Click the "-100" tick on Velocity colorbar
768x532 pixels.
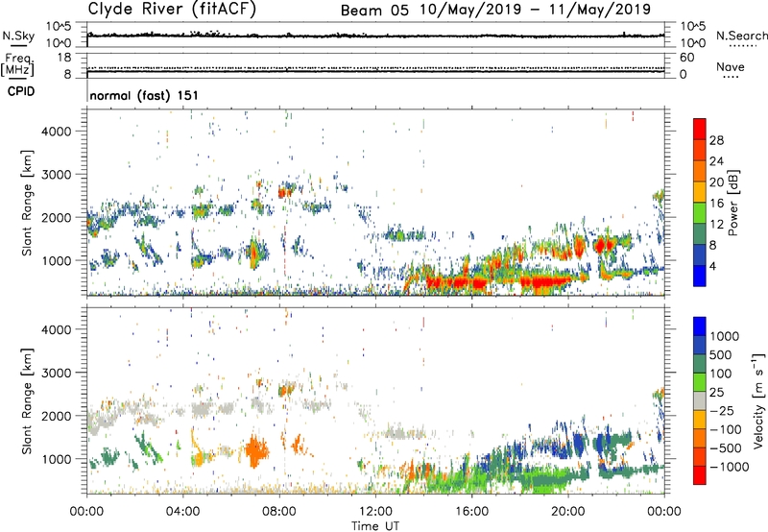(726, 429)
